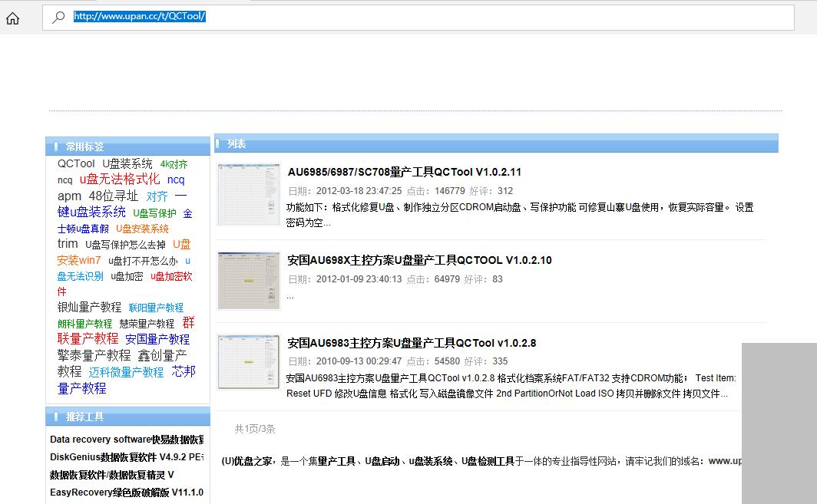Open the 安国量产教程 tag
This screenshot has width=817, height=504.
click(x=157, y=338)
